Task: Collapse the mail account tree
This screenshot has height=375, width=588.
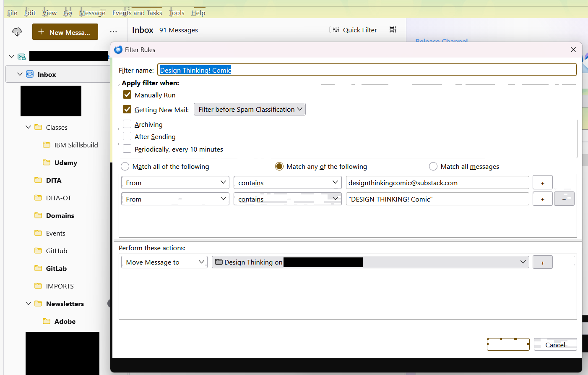Action: coord(11,56)
